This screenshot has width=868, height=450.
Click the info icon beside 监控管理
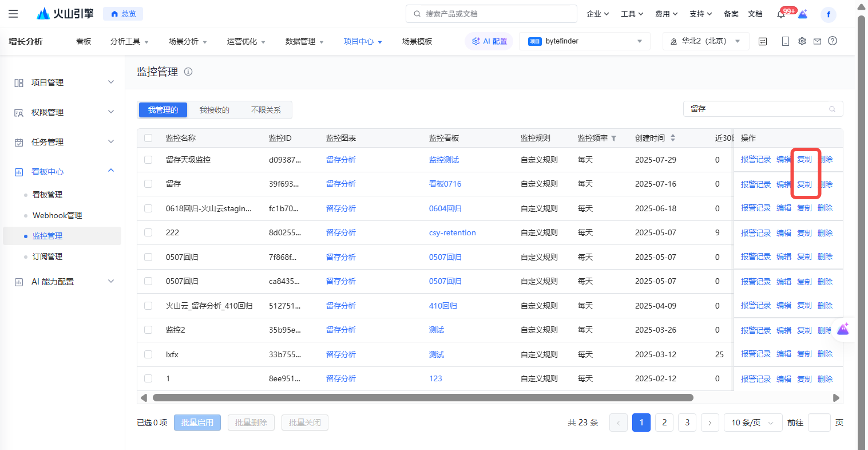(x=188, y=72)
